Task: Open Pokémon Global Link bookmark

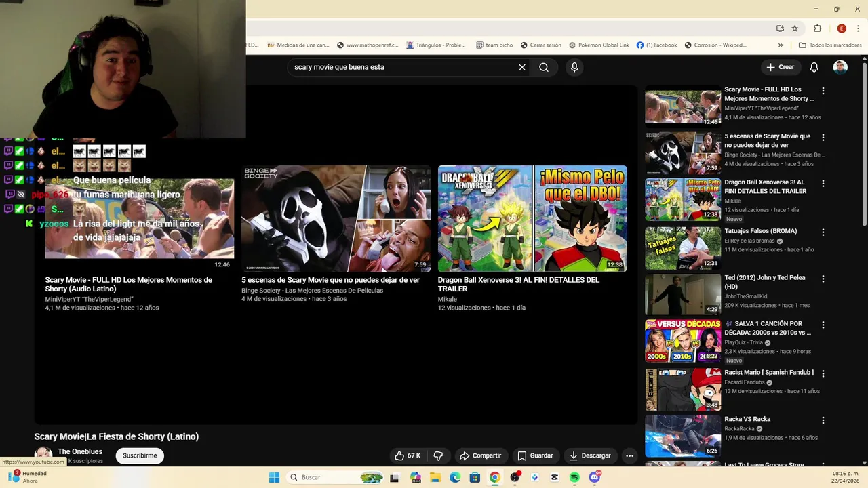Action: click(599, 45)
